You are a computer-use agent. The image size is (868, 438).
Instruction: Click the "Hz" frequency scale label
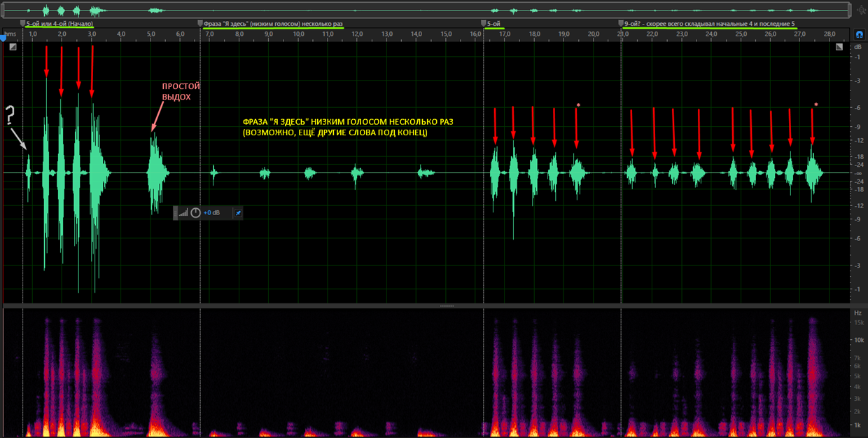(x=858, y=313)
